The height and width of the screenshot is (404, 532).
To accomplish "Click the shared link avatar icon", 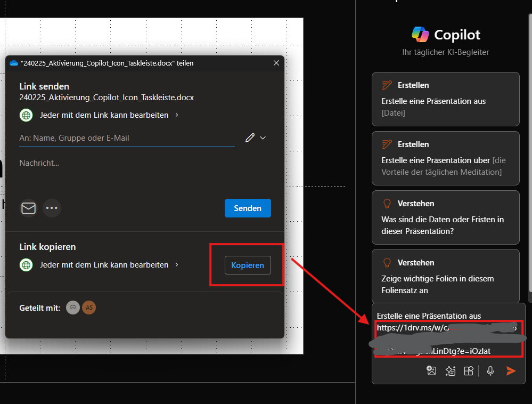I will click(73, 308).
